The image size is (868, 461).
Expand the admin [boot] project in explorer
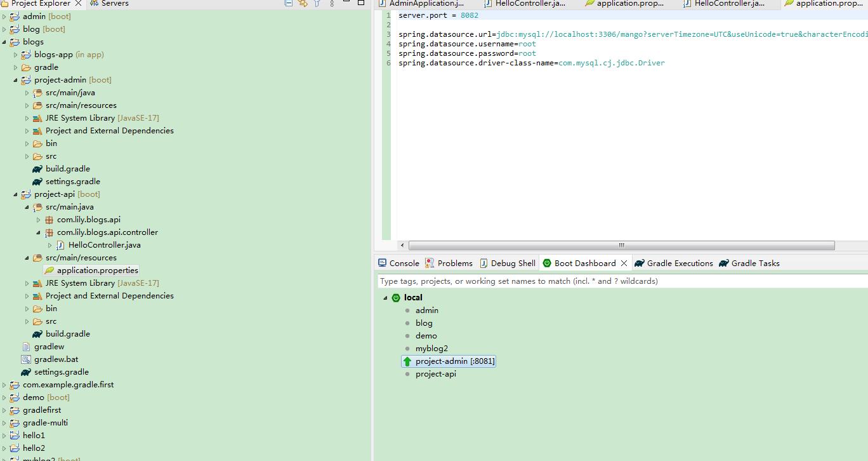(x=4, y=17)
